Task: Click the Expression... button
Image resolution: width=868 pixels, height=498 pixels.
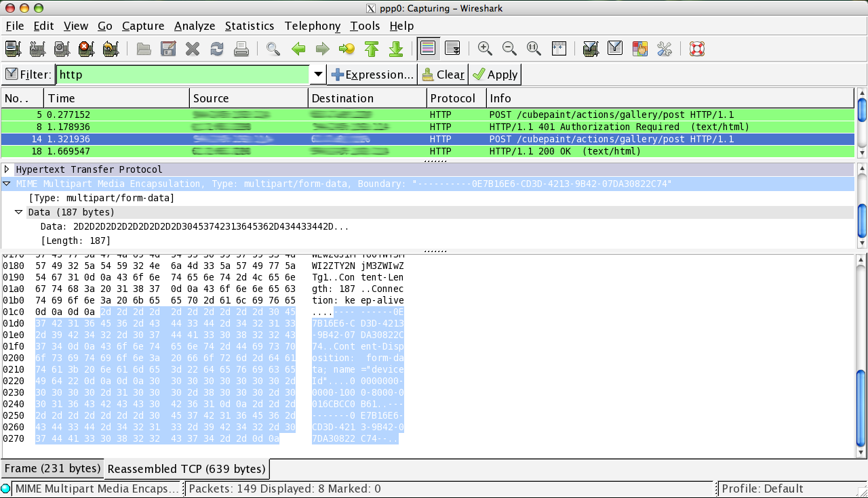Action: pyautogui.click(x=372, y=75)
